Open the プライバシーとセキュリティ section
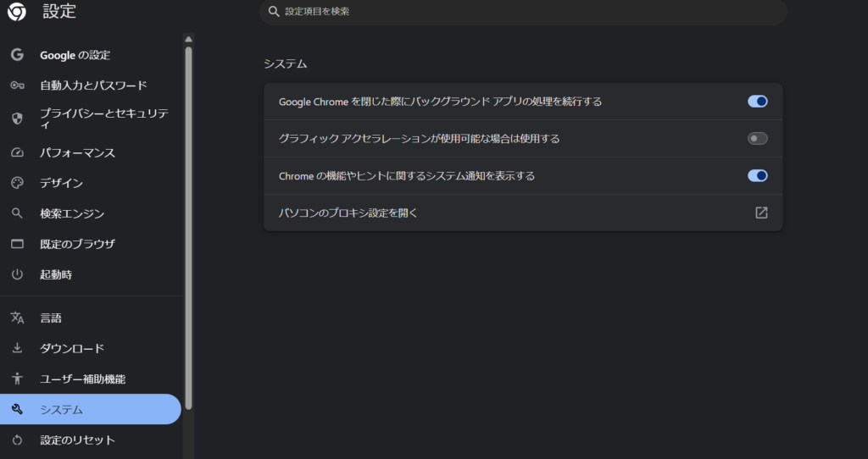Screen dimensions: 868x459 [x=91, y=119]
